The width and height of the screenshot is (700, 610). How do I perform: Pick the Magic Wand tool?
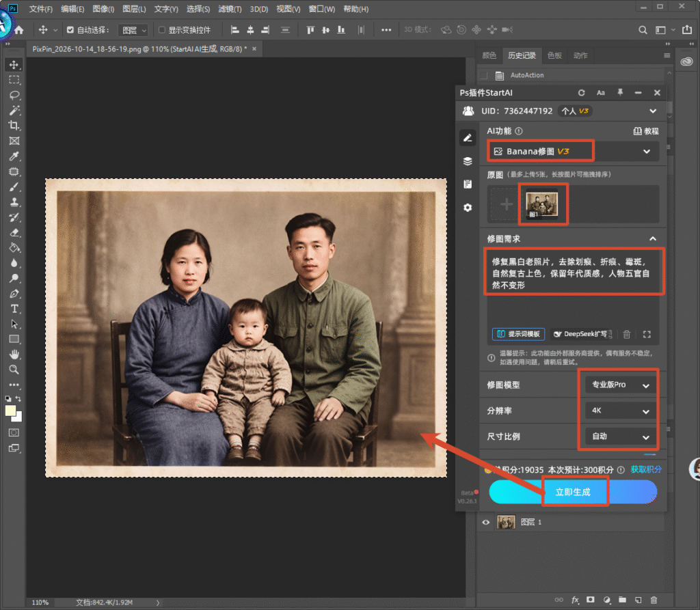point(14,110)
